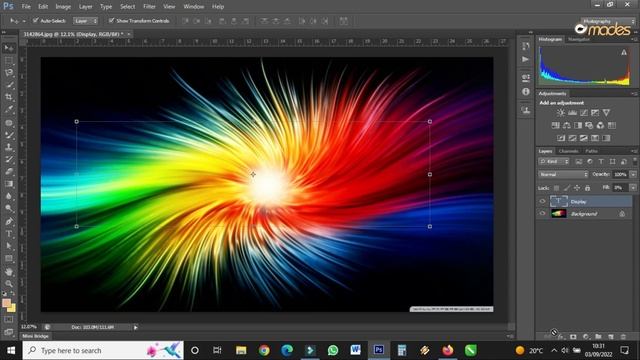Select the Eyedropper tool

coord(9,109)
